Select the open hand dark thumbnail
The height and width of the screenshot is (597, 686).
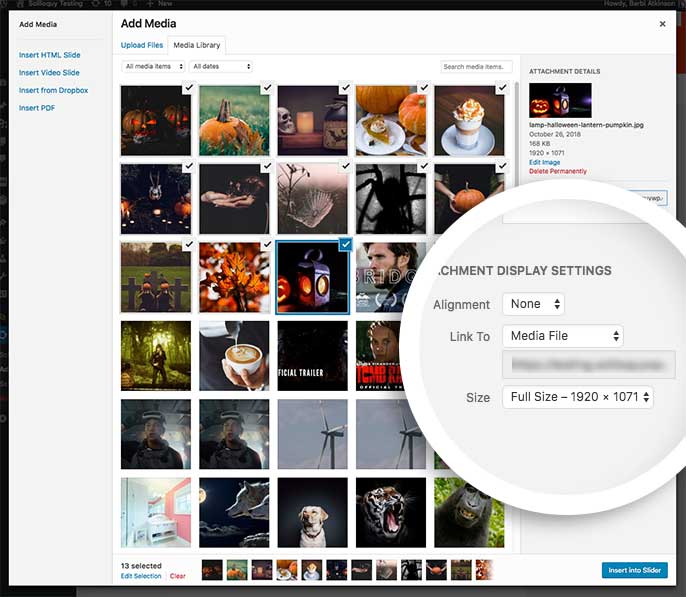tap(234, 199)
